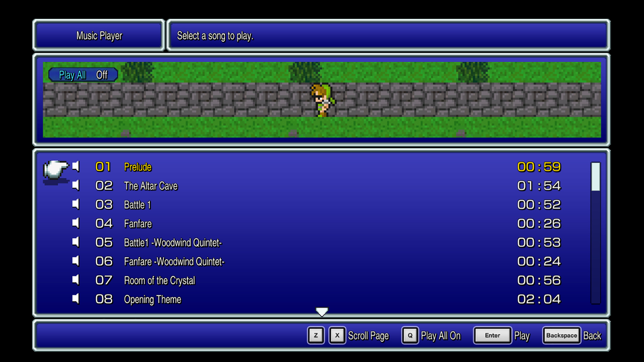
Task: Click the speaker icon beside Battle1 -Woodwind Quintet-
Action: point(76,242)
